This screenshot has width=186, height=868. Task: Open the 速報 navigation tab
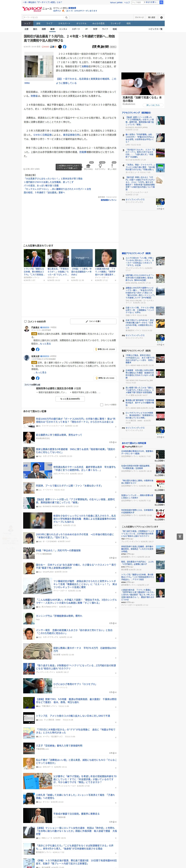point(38,24)
